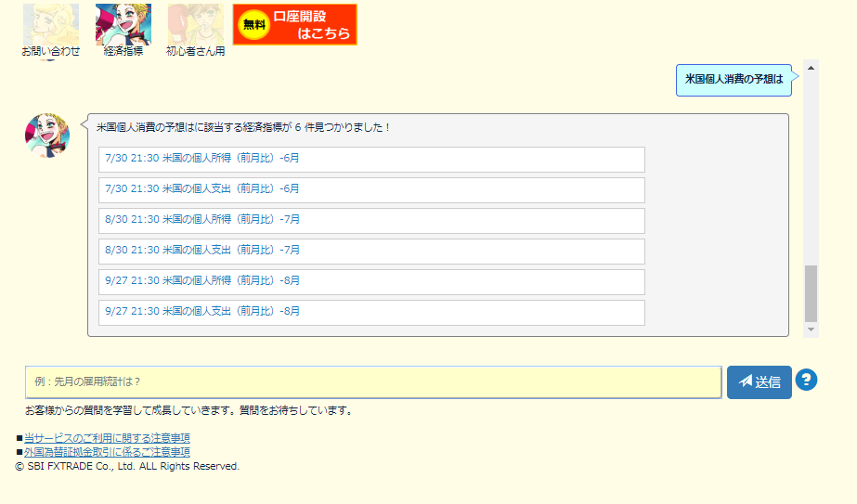
Task: Select 8/30 米国の個人所得 7月 result
Action: coord(371,220)
